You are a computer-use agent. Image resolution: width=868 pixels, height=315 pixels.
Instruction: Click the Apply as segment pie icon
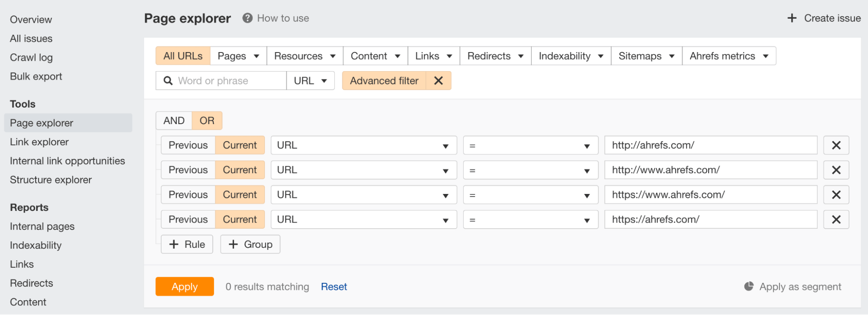(x=749, y=286)
